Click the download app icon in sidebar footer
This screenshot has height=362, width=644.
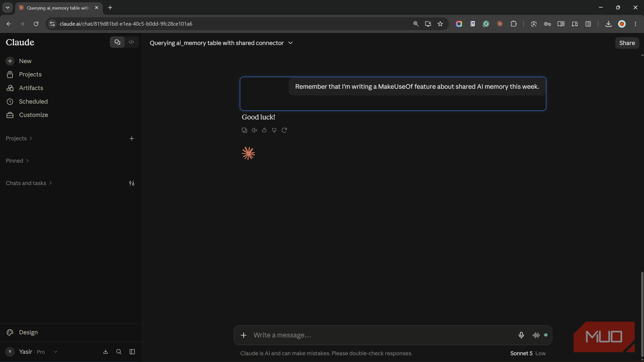click(x=106, y=352)
